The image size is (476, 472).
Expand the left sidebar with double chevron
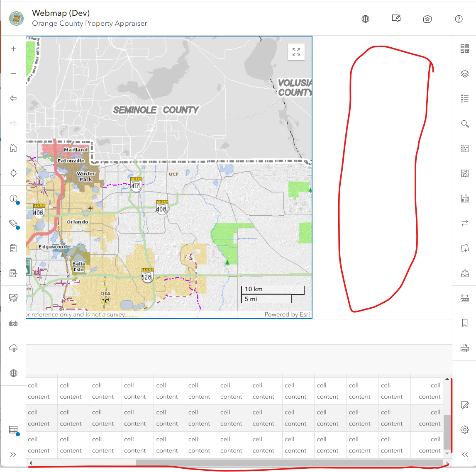click(x=13, y=454)
